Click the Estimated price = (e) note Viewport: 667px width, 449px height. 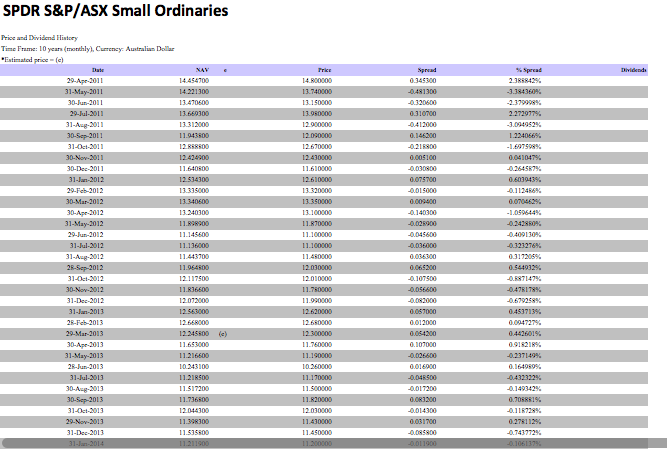pyautogui.click(x=32, y=60)
